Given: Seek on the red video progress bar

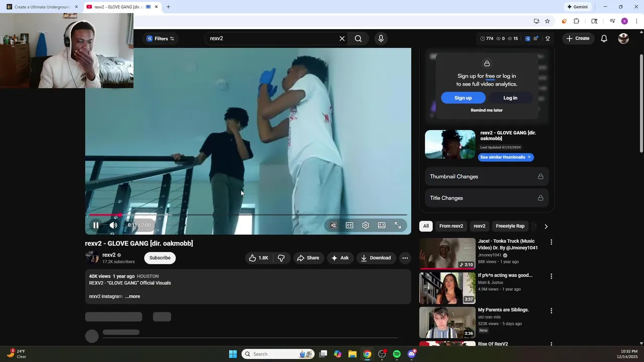Looking at the screenshot, I should (x=248, y=215).
